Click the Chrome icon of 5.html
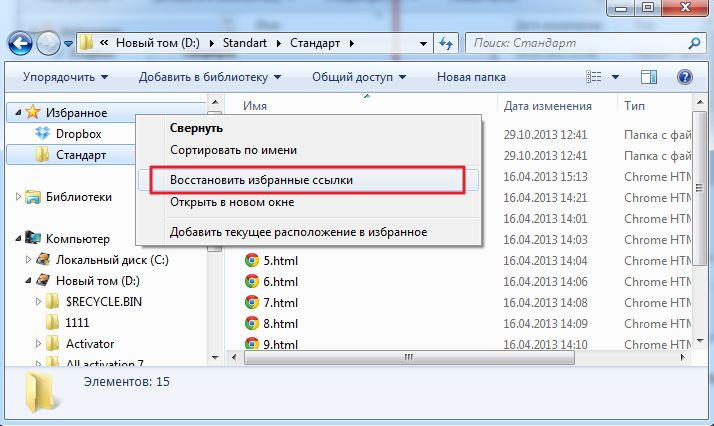Image resolution: width=714 pixels, height=426 pixels. click(252, 261)
